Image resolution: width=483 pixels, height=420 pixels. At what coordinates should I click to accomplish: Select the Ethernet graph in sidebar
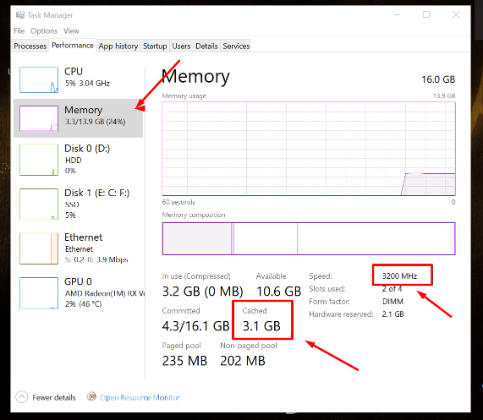click(39, 248)
